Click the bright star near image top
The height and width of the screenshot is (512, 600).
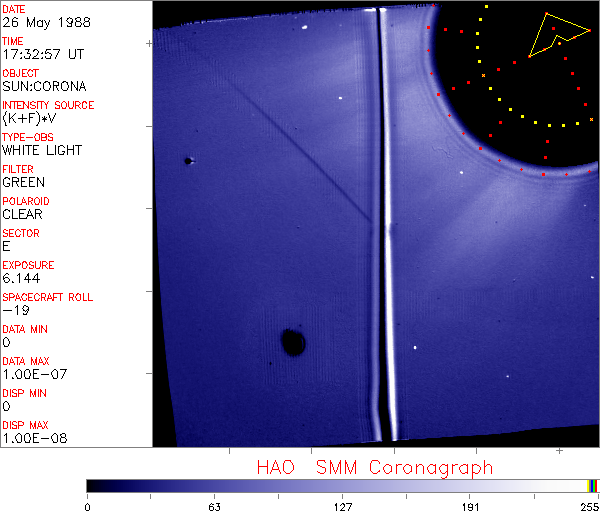305,27
